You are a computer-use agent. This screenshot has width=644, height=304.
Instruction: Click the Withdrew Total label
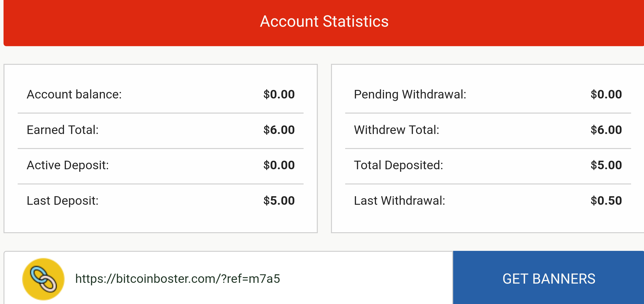(396, 130)
